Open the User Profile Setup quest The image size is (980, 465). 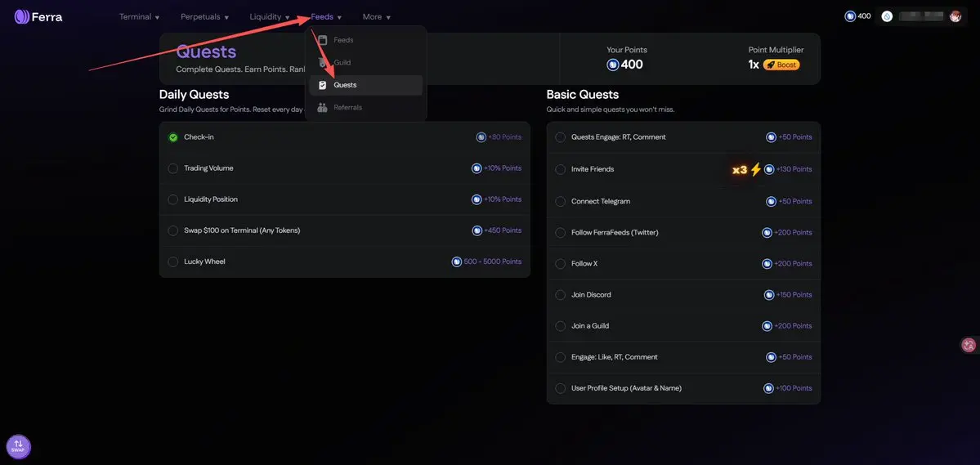tap(683, 388)
